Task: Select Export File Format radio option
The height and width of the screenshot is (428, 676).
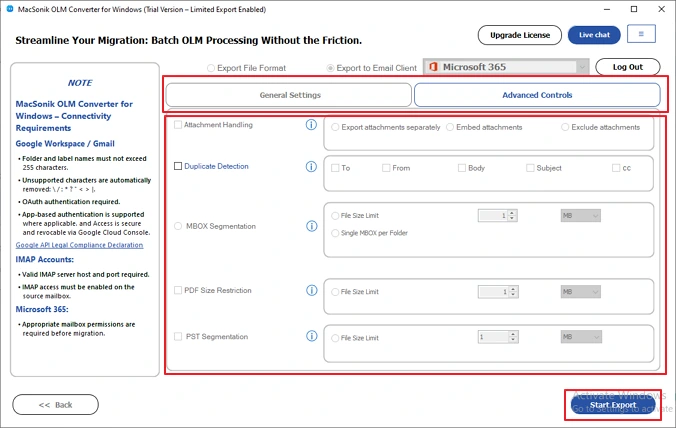Action: (211, 68)
